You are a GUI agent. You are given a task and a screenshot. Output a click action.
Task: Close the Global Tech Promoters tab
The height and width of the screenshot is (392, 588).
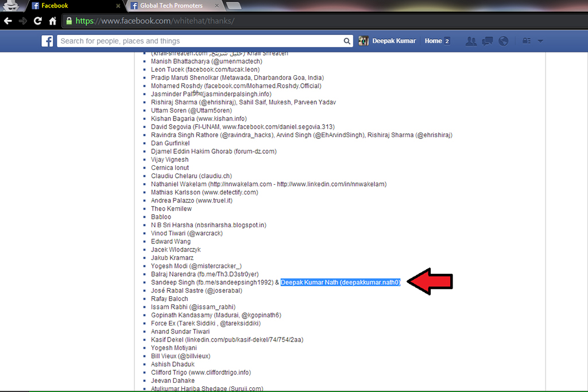point(216,6)
